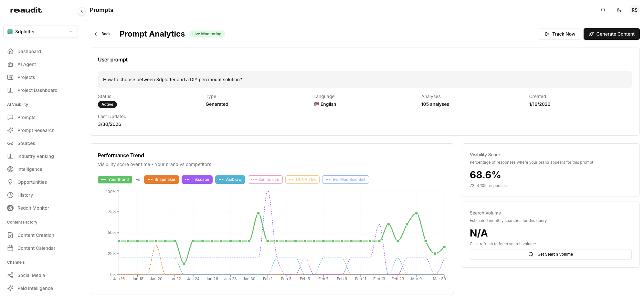Click the notifications bell icon
The width and height of the screenshot is (644, 297).
coord(603,10)
